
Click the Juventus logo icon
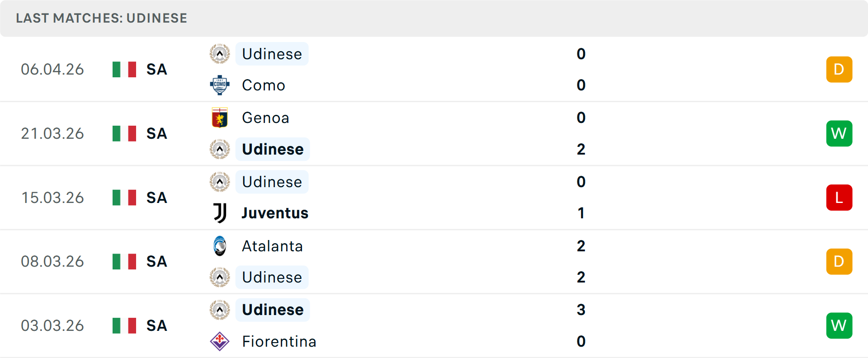220,213
